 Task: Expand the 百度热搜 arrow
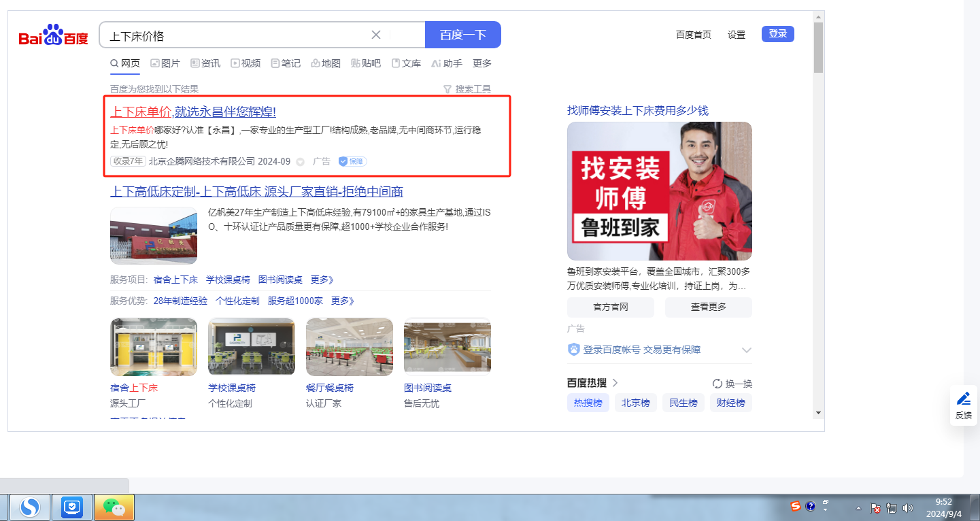click(615, 383)
